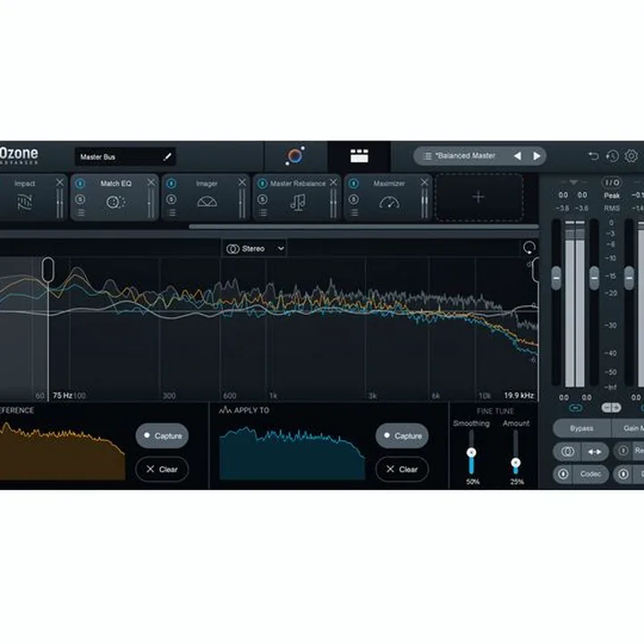Click the left input gain fader handle
The height and width of the screenshot is (644, 644).
pos(556,278)
